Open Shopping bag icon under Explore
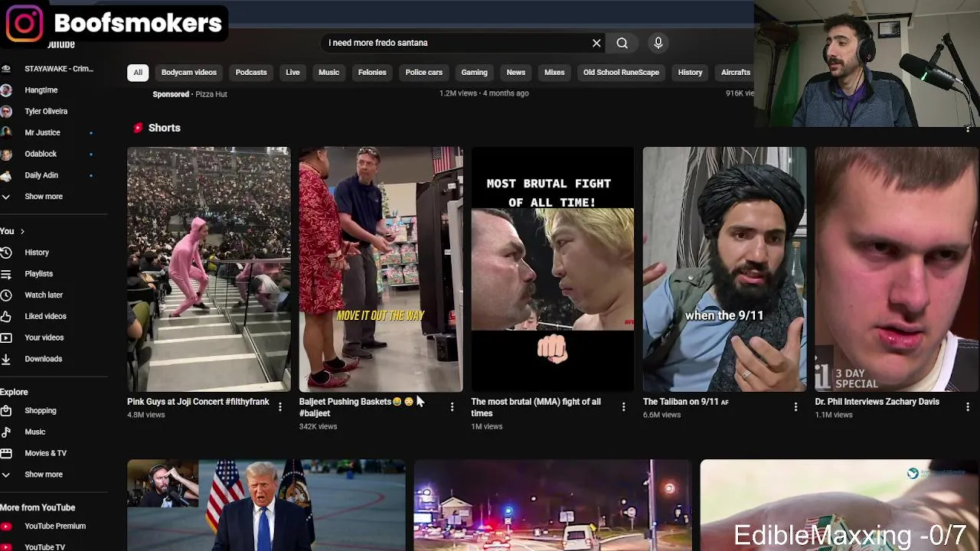Viewport: 980px width, 551px height. (6, 411)
